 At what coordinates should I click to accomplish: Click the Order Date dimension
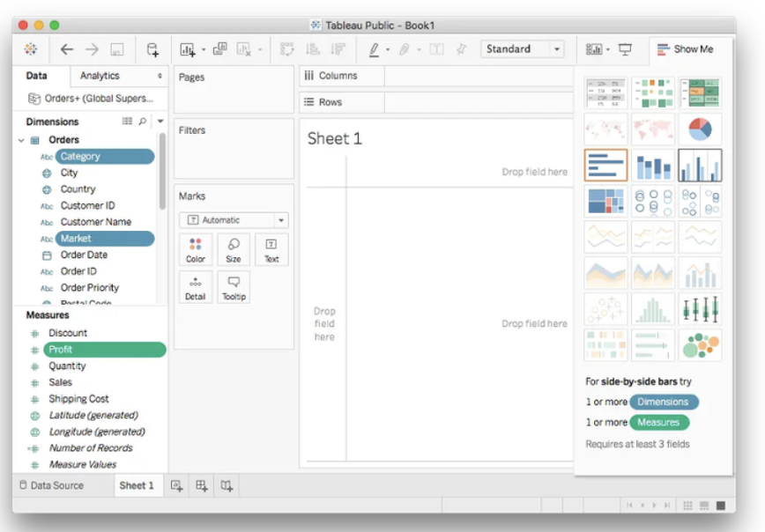(x=84, y=255)
